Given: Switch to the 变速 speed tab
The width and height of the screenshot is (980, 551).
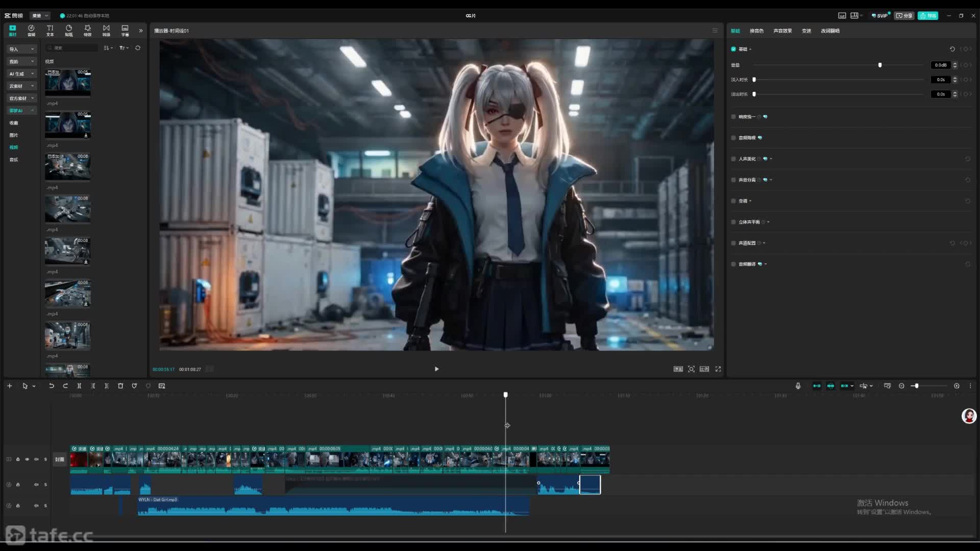Looking at the screenshot, I should pyautogui.click(x=806, y=31).
